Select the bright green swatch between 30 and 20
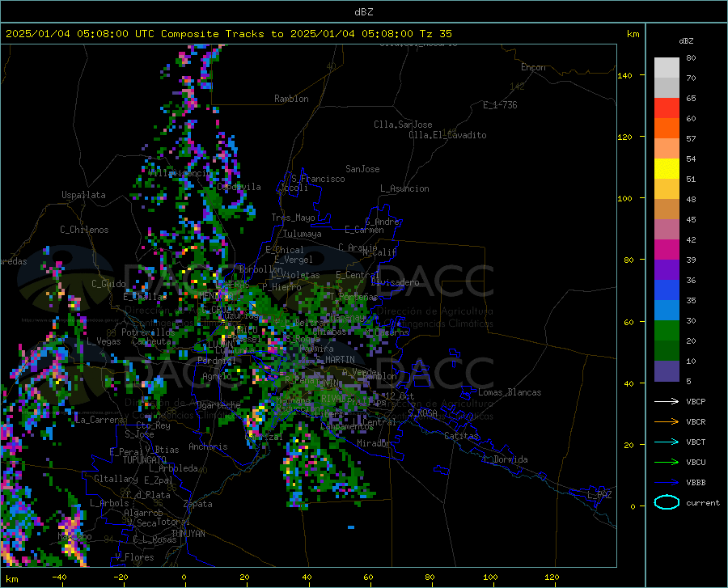The height and width of the screenshot is (588, 728). 667,331
